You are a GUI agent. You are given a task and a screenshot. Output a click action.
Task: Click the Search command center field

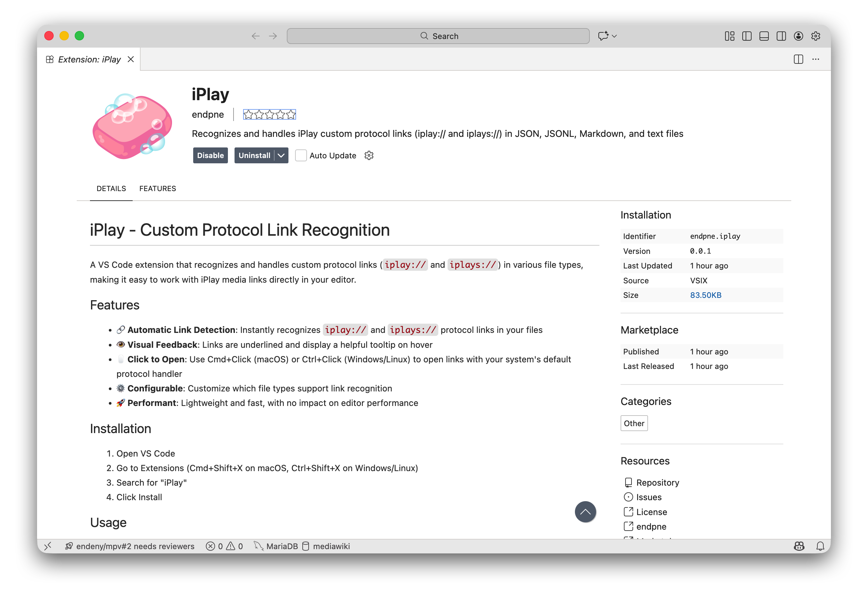point(438,36)
